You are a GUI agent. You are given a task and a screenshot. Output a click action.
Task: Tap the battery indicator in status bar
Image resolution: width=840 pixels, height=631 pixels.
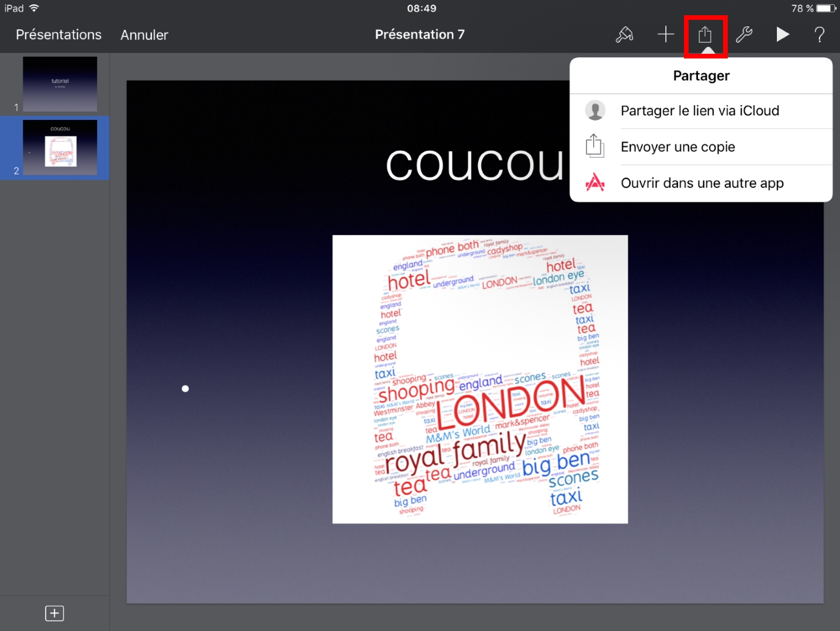[x=826, y=8]
